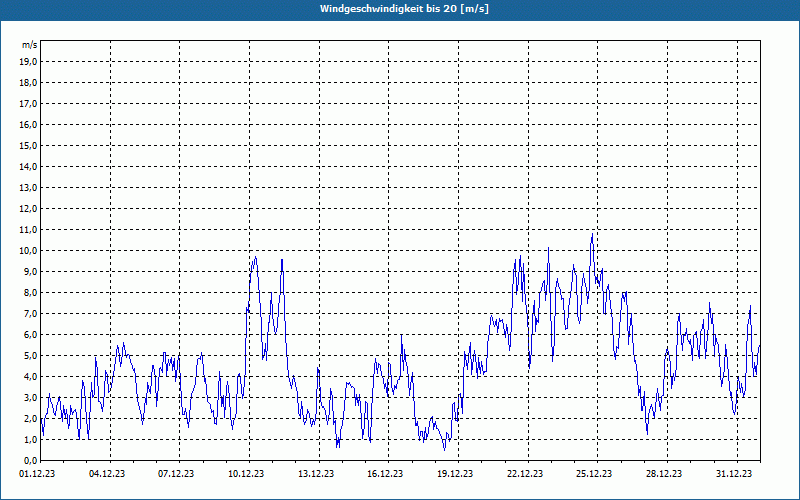Click the chart title 'Windgeschwindigkeit bis 20 [m/s]'
This screenshot has height=500, width=800.
(404, 9)
